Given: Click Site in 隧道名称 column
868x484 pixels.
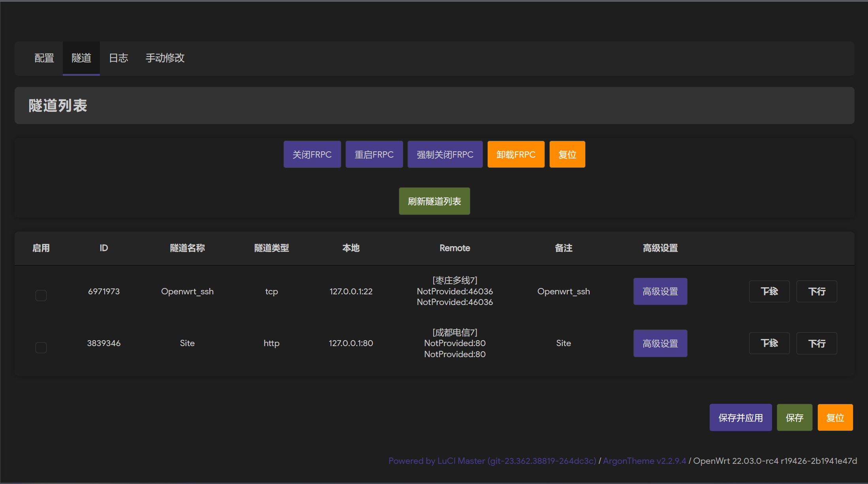Looking at the screenshot, I should (187, 343).
